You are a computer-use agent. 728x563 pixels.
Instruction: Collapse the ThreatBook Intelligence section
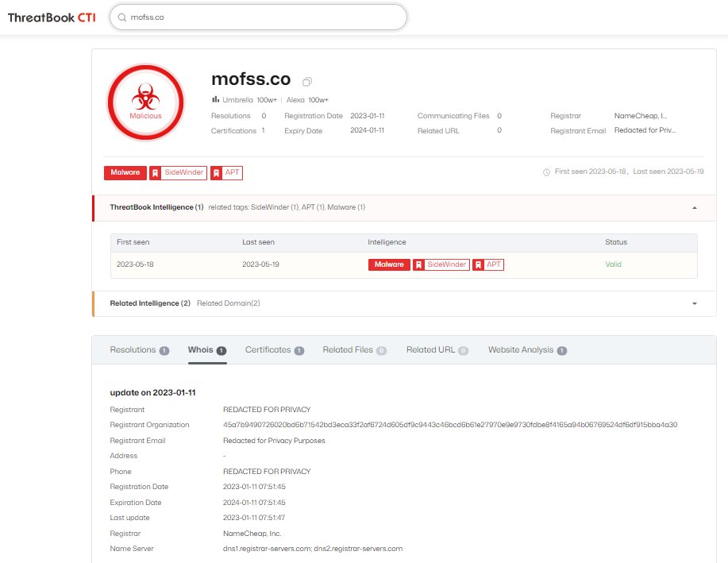695,207
